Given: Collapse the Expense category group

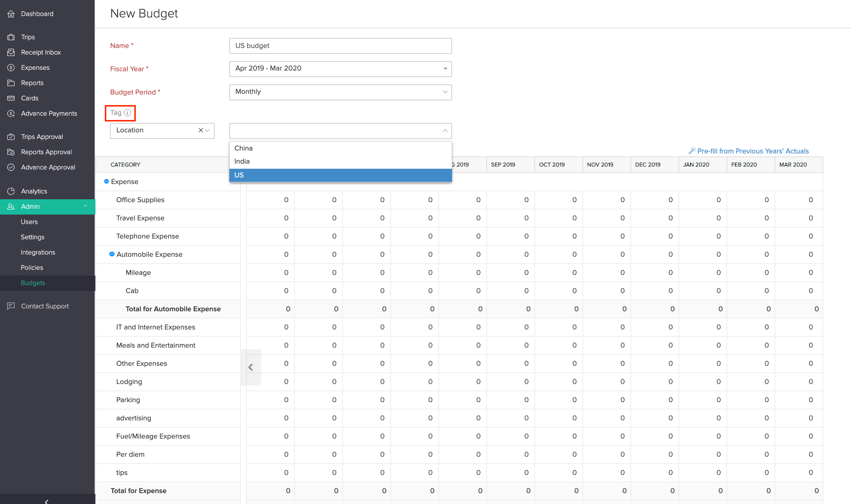Looking at the screenshot, I should point(106,181).
